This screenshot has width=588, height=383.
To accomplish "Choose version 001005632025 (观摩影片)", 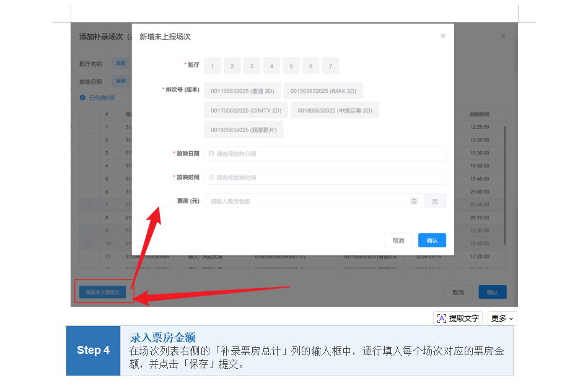I will click(x=244, y=130).
